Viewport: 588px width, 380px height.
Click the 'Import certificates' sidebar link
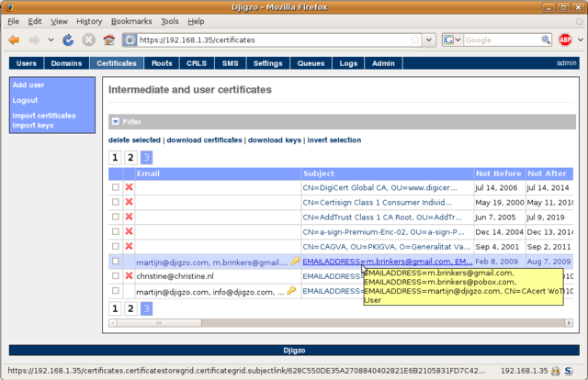point(44,116)
